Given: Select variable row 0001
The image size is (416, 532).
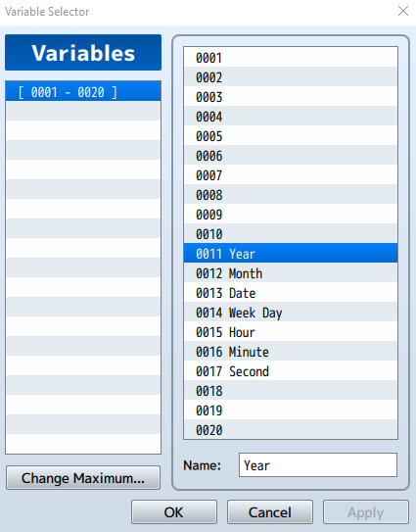Looking at the screenshot, I should [291, 58].
